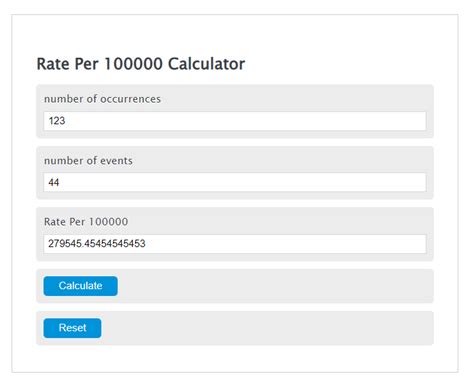The image size is (474, 391).
Task: Click the Reset button
Action: (72, 328)
